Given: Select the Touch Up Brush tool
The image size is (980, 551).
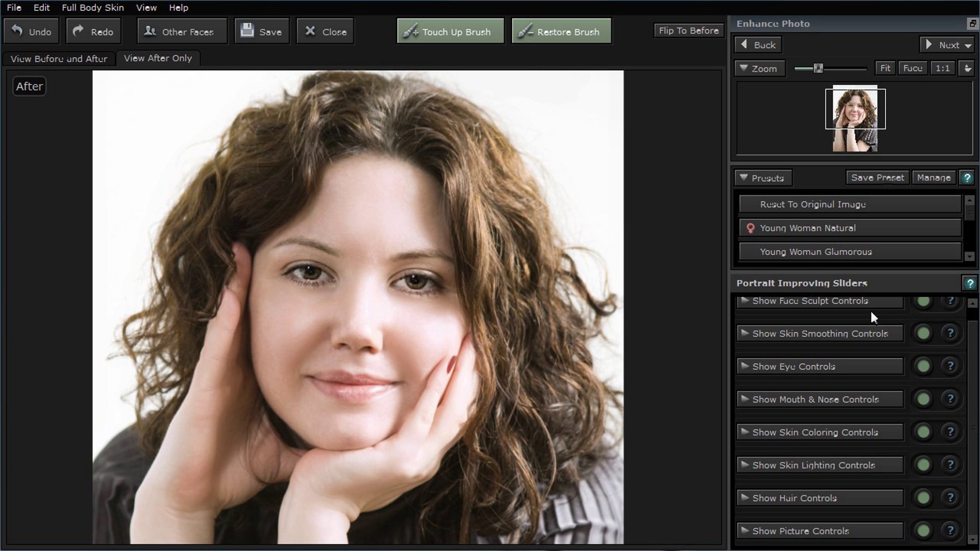Looking at the screenshot, I should (450, 31).
